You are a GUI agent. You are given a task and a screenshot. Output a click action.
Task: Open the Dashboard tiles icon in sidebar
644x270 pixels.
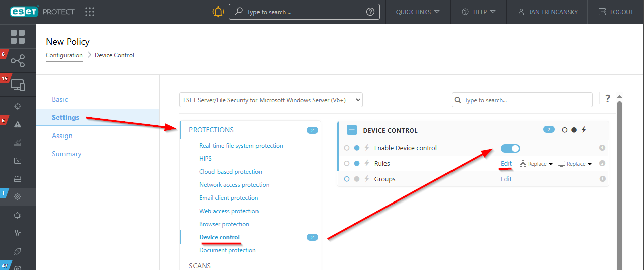click(x=18, y=37)
